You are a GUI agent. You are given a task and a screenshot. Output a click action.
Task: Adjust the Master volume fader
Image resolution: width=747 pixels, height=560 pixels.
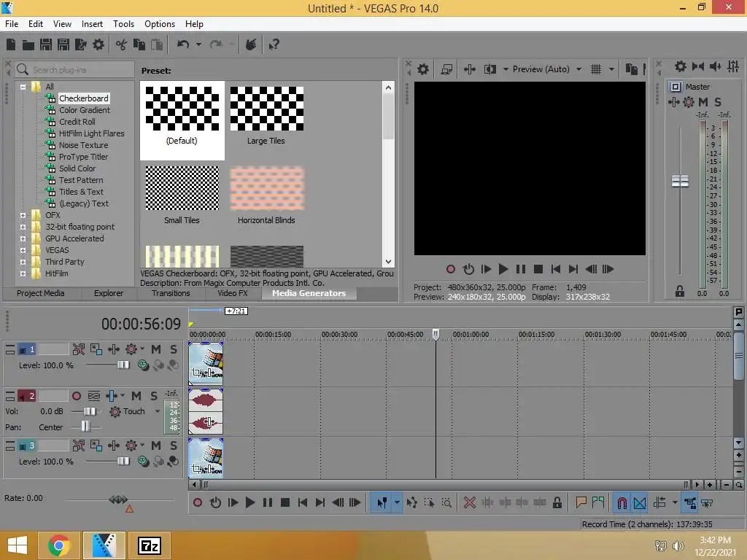pyautogui.click(x=680, y=182)
